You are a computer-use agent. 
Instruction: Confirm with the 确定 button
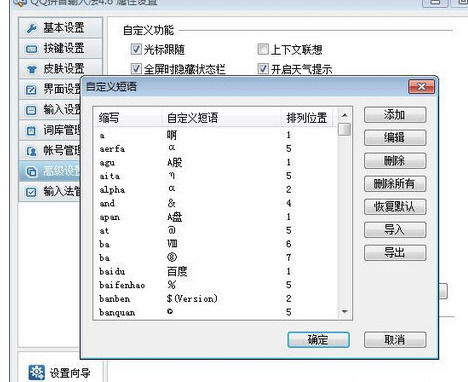click(318, 340)
